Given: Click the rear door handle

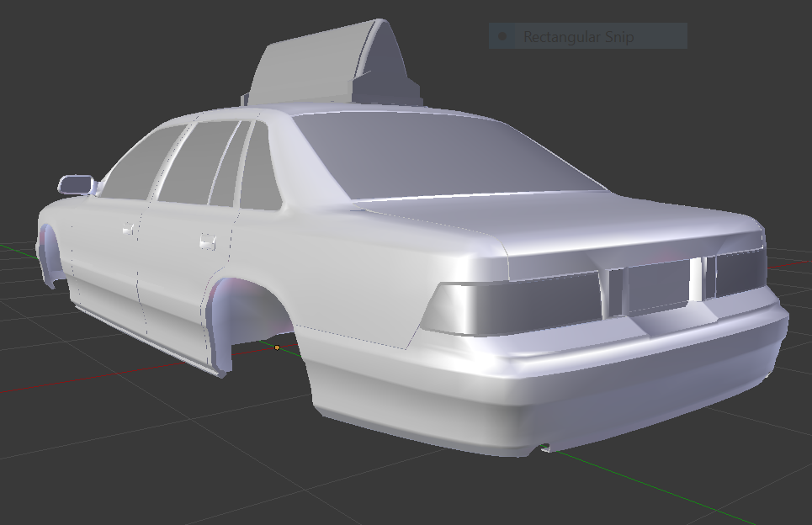Looking at the screenshot, I should tap(208, 241).
